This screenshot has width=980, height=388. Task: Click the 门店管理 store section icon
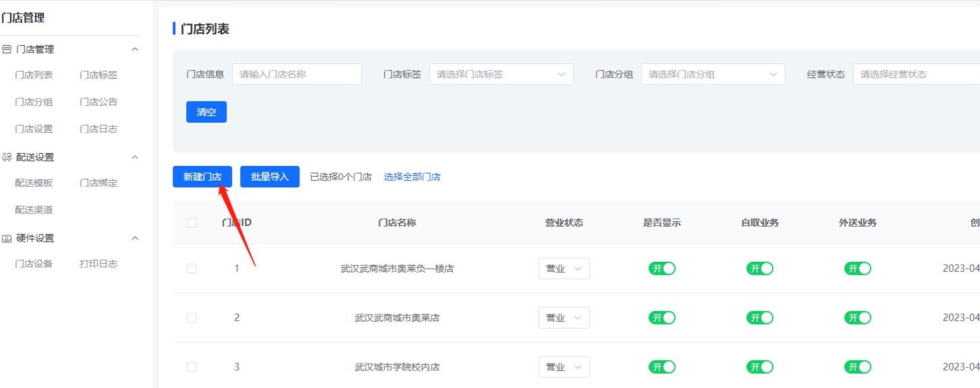pyautogui.click(x=7, y=49)
